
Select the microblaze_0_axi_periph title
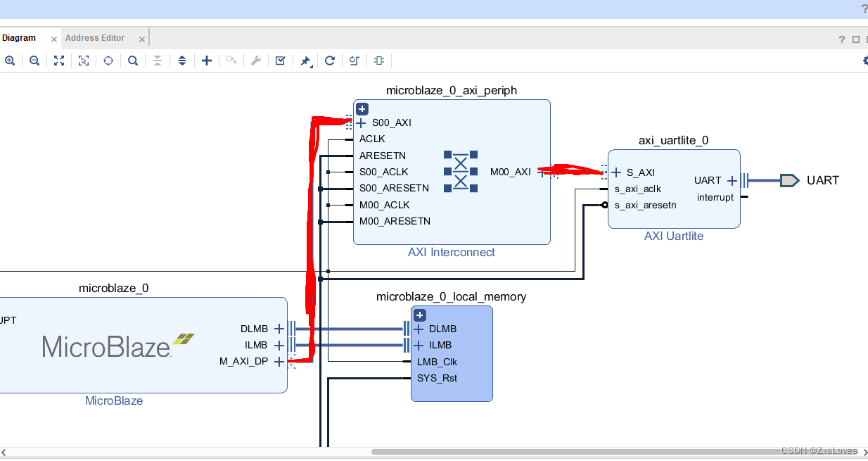coord(452,90)
